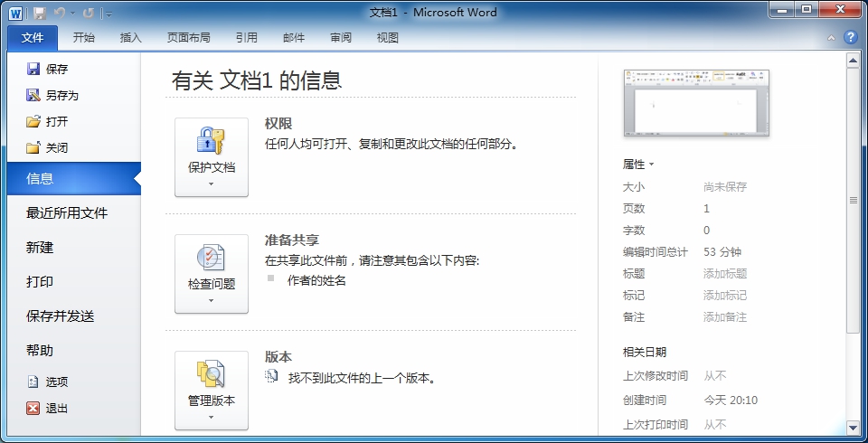
Task: Open Word Help via question mark icon
Action: click(850, 38)
